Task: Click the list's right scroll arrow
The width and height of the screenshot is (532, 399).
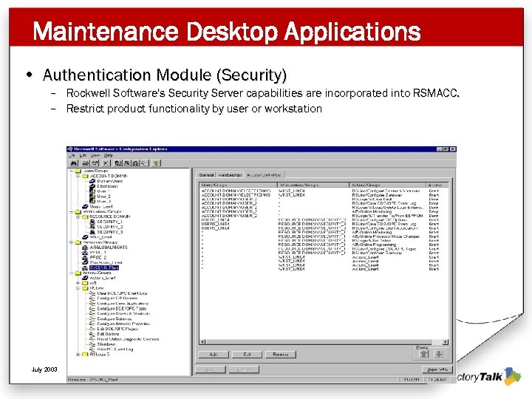Action: coord(446,342)
